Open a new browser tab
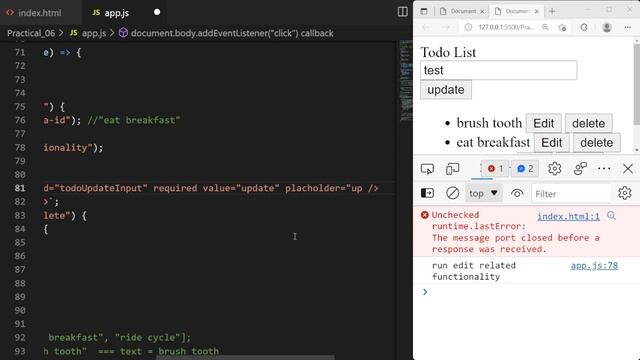Screen dimensions: 640x360 tap(552, 11)
